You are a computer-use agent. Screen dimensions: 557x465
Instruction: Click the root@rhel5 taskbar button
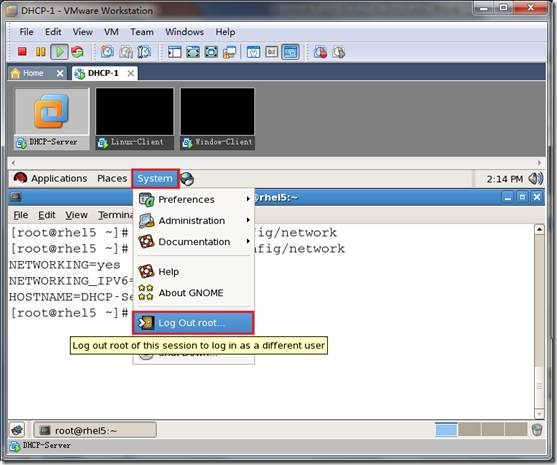pos(95,431)
